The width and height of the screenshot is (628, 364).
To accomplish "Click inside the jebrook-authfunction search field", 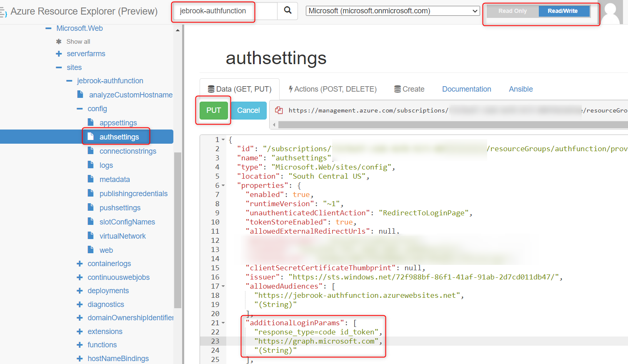I will (213, 11).
